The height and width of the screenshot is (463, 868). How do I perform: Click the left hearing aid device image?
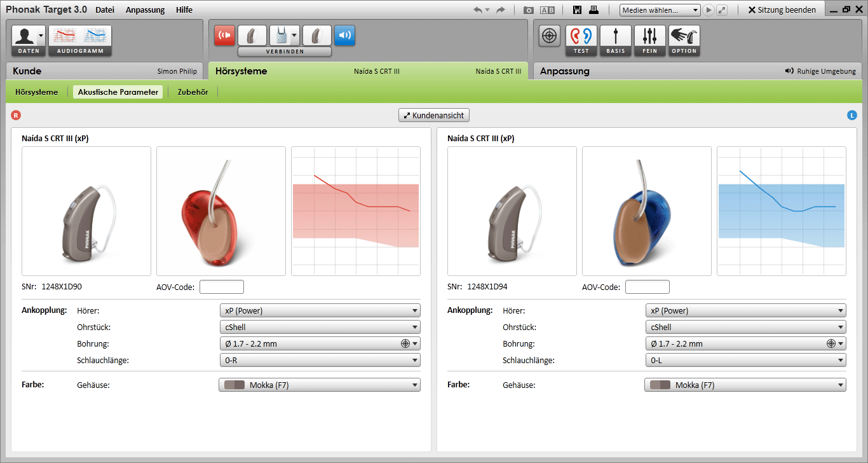[x=512, y=211]
